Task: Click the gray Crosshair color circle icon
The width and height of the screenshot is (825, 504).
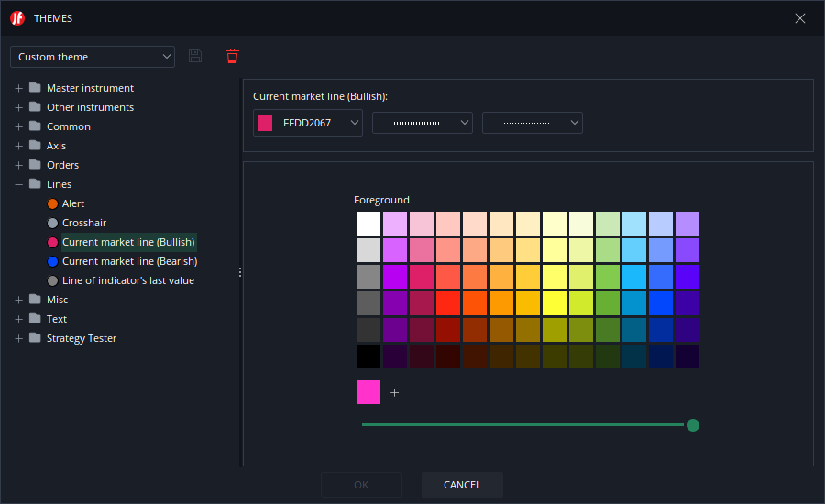Action: pyautogui.click(x=52, y=223)
